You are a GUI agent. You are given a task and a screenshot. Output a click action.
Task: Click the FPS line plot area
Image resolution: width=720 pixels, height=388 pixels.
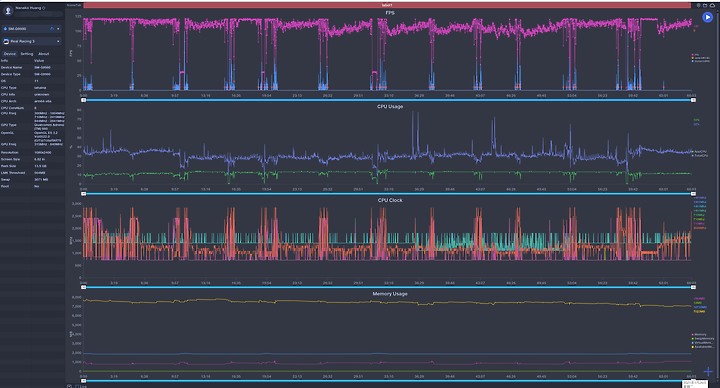point(388,54)
